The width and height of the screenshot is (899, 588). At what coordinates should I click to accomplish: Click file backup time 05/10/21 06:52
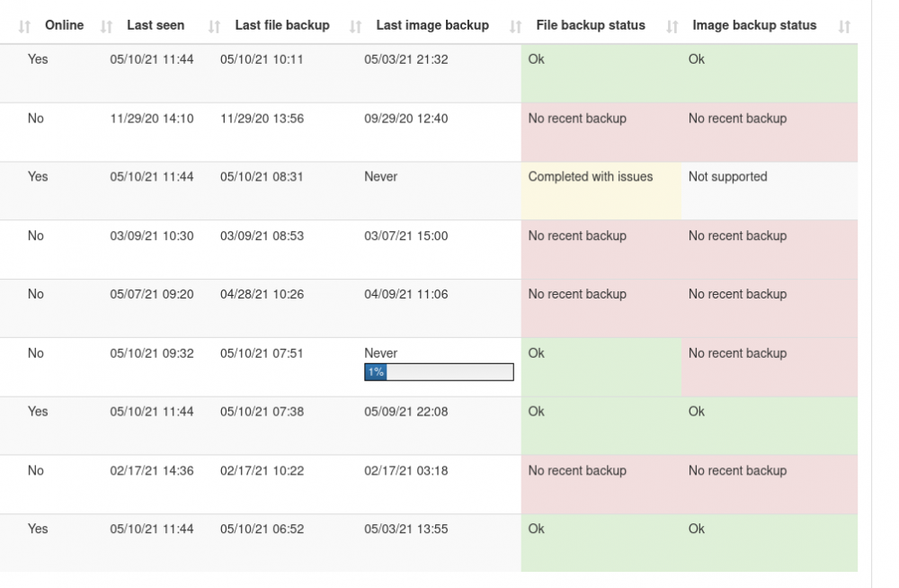pos(262,529)
